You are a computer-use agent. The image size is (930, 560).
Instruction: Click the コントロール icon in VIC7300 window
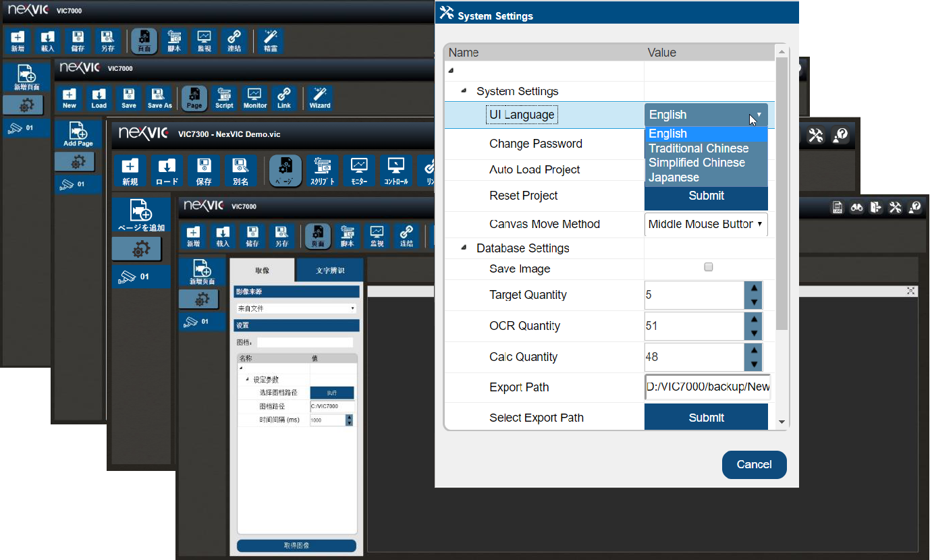point(395,171)
